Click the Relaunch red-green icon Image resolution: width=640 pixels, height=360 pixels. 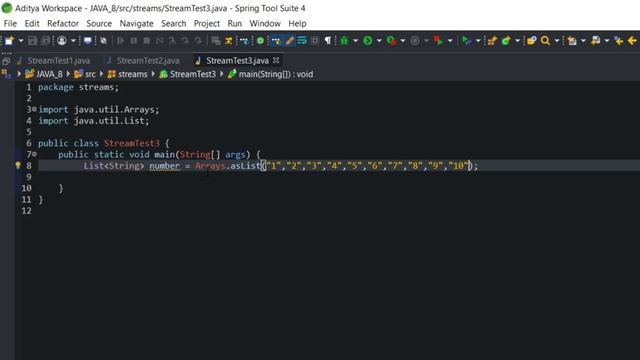coord(438,40)
